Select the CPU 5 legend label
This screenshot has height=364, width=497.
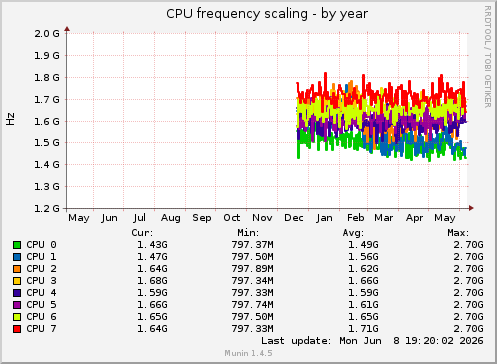[41, 305]
